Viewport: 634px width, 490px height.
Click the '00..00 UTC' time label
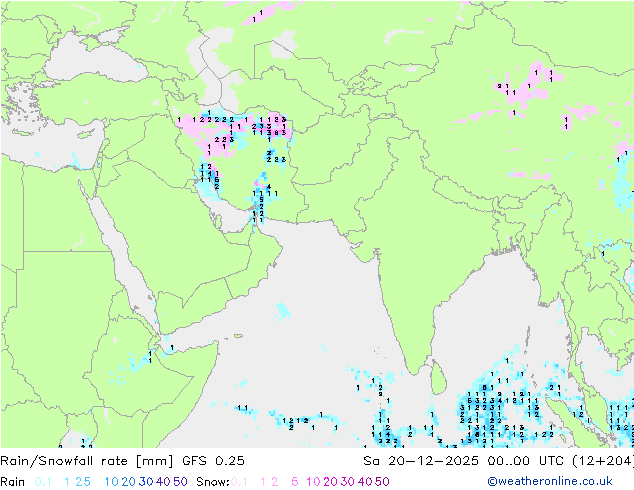528,461
